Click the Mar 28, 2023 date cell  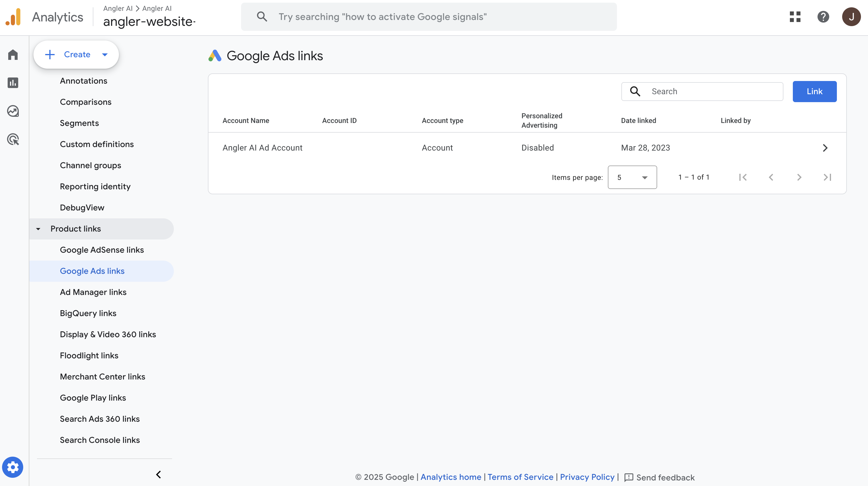(x=645, y=148)
